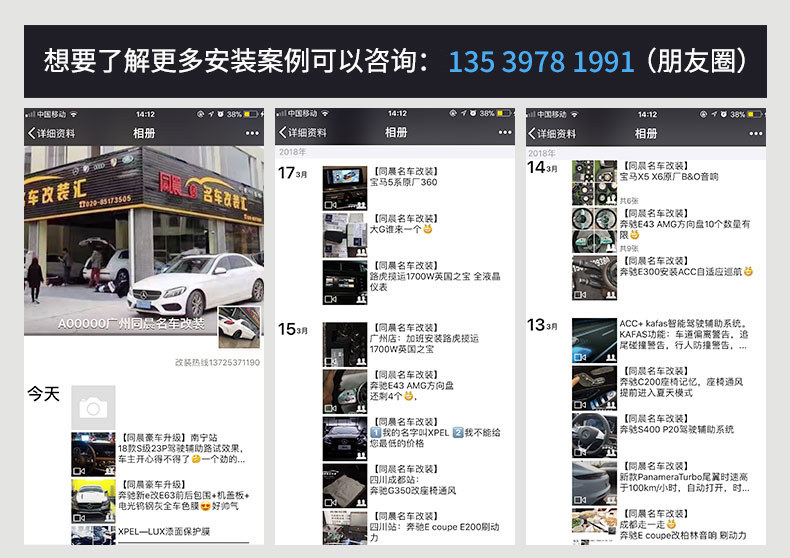Image resolution: width=790 pixels, height=558 pixels.
Task: Tap the three-dot menu in right phone screen
Action: (756, 133)
